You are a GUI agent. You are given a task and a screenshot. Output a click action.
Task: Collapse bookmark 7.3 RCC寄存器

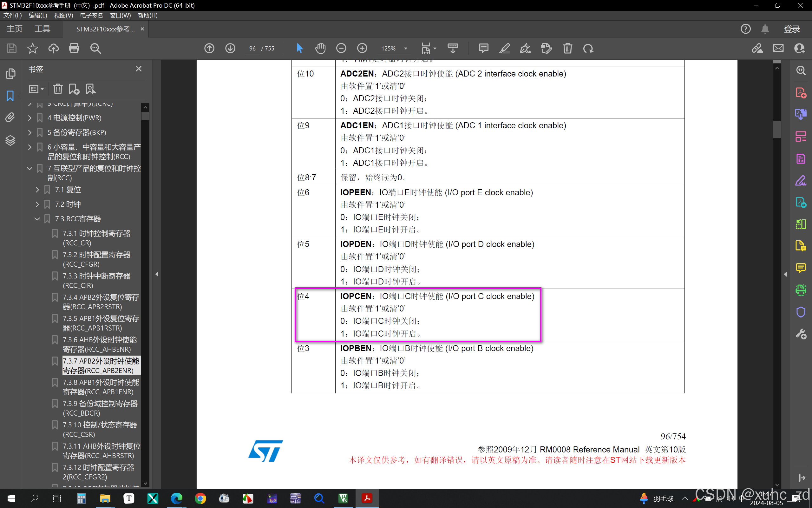click(37, 219)
